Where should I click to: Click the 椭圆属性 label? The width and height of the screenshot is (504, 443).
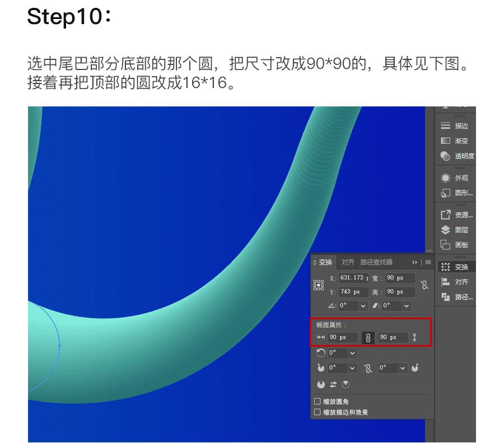coord(331,325)
